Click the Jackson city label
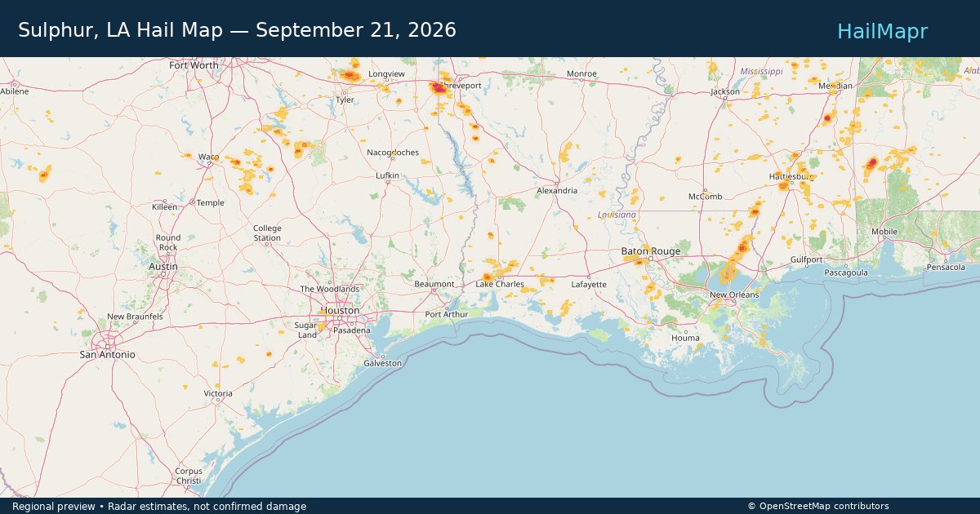 pos(725,91)
